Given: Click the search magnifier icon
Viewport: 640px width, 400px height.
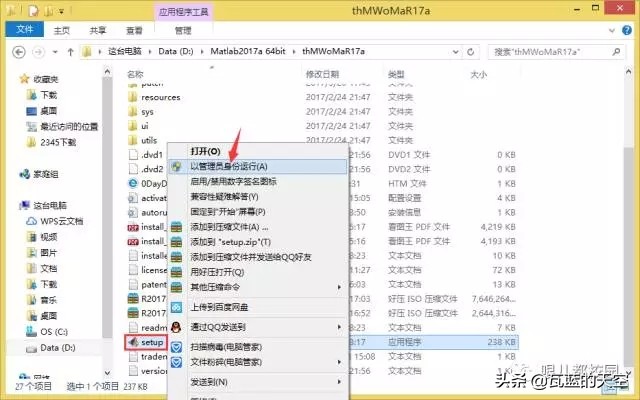Looking at the screenshot, I should 616,52.
